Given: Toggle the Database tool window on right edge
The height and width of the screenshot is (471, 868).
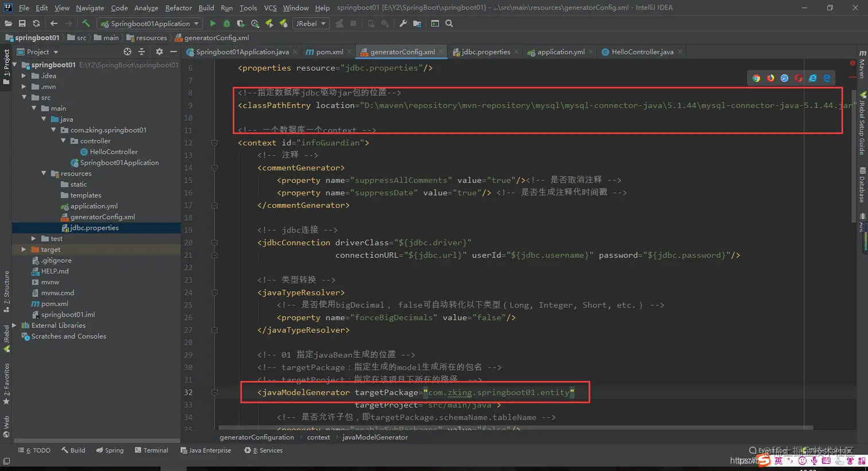Looking at the screenshot, I should 862,185.
